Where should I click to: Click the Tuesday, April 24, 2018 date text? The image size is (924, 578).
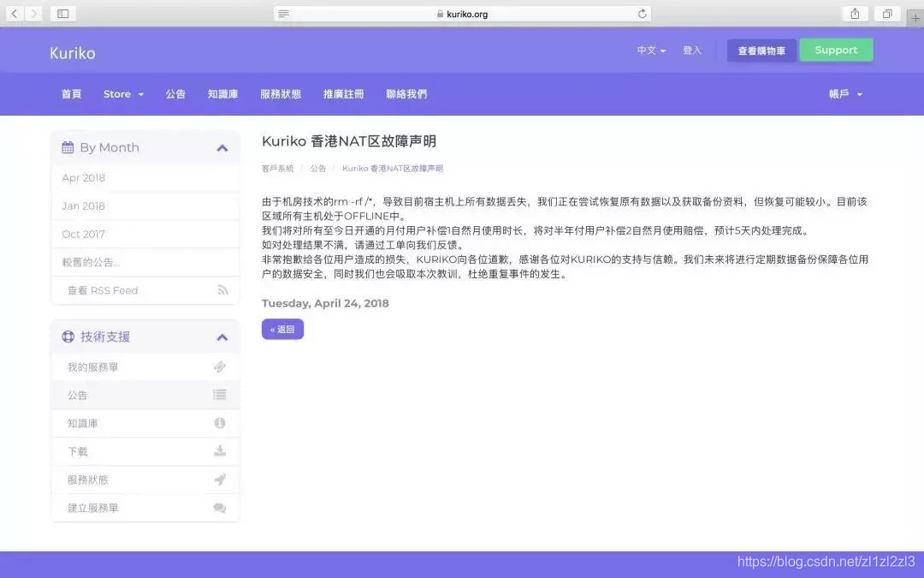[x=325, y=303]
